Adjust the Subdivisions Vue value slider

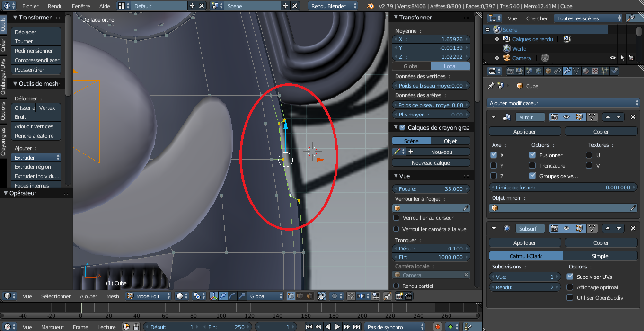[x=525, y=277]
